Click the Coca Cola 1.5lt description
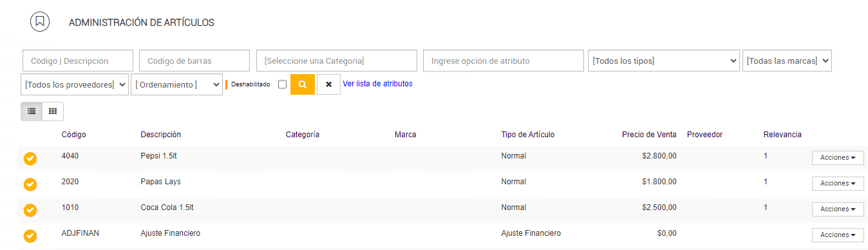Image resolution: width=868 pixels, height=250 pixels. pyautogui.click(x=167, y=207)
